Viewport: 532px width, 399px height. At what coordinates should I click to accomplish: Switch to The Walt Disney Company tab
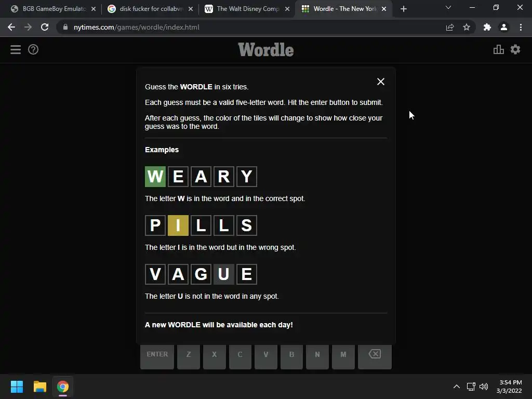247,9
